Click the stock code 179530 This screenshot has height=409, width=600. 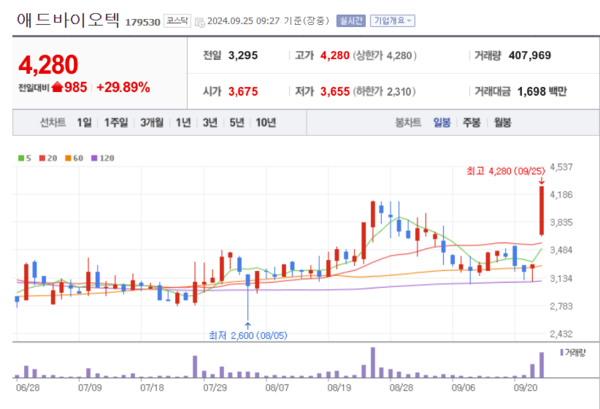tap(143, 22)
